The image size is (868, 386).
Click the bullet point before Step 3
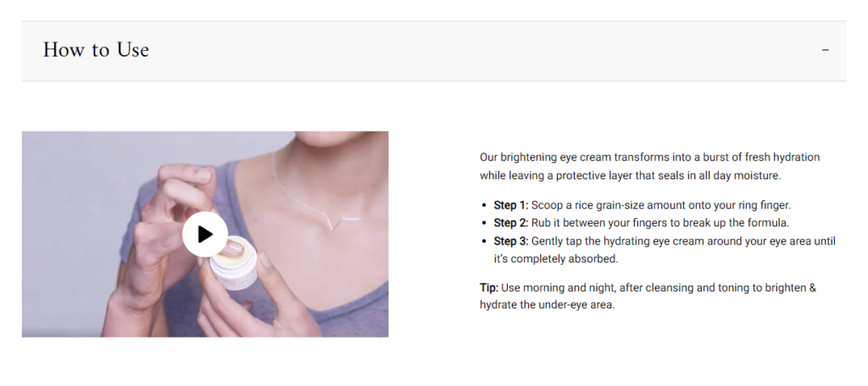485,242
